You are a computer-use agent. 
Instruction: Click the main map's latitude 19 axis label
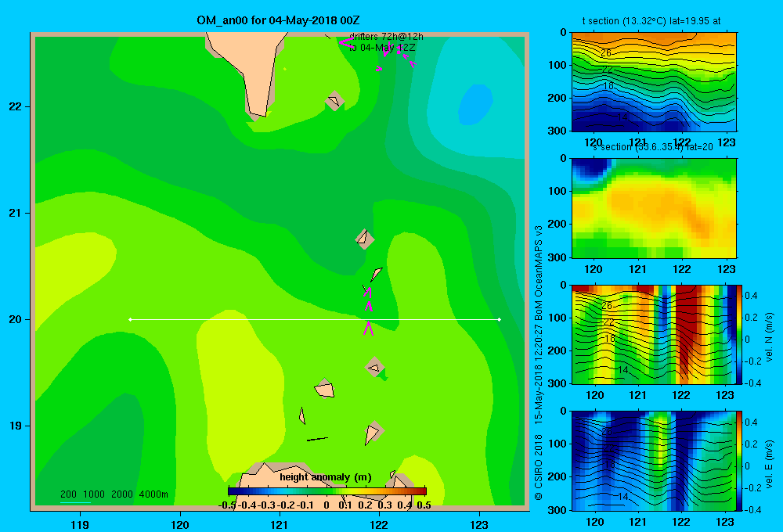(x=16, y=426)
